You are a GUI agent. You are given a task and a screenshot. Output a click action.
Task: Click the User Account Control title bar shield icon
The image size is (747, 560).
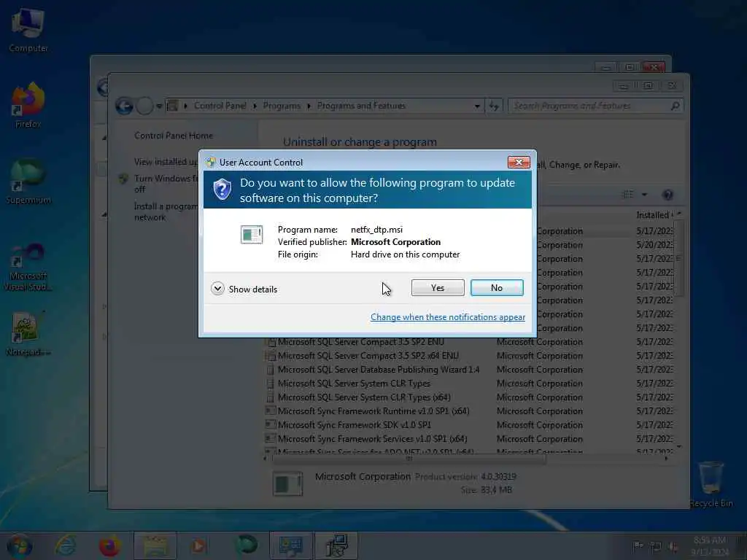[211, 163]
